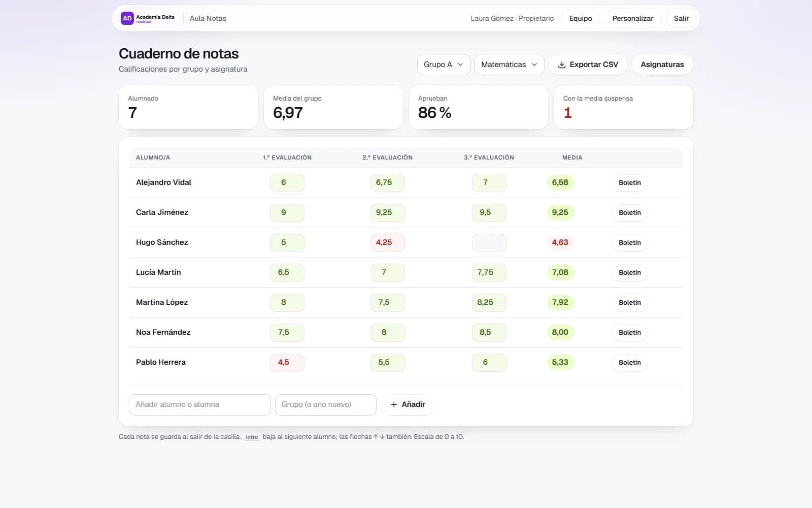Edit Lucía Martín's 3.ª evaluación grade 7,75

click(x=489, y=273)
